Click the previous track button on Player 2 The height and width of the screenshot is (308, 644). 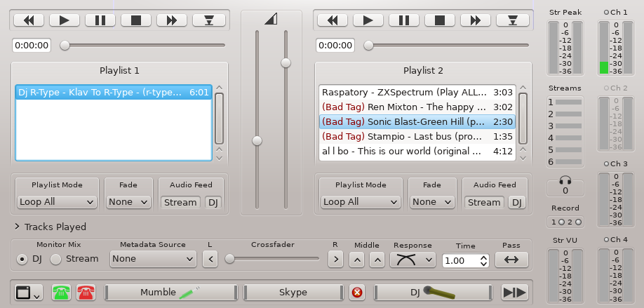(x=333, y=20)
